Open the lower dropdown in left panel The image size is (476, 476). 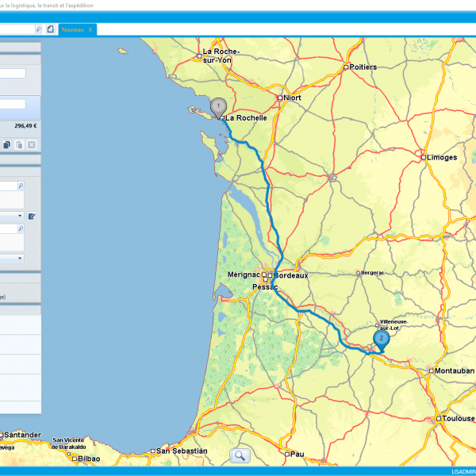tap(20, 258)
